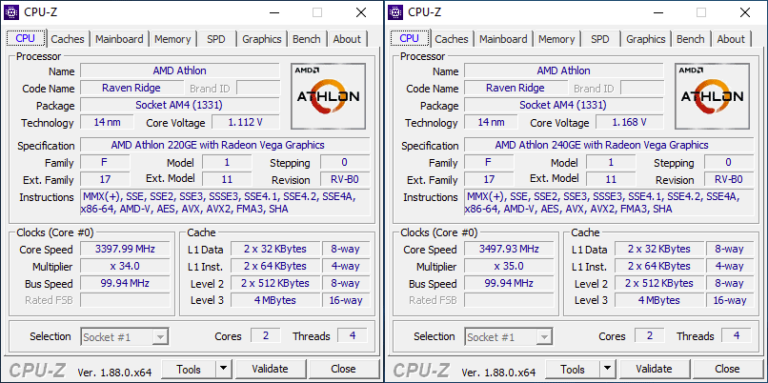Click Name field AMD Athlon in right window
768x383 pixels.
[563, 71]
